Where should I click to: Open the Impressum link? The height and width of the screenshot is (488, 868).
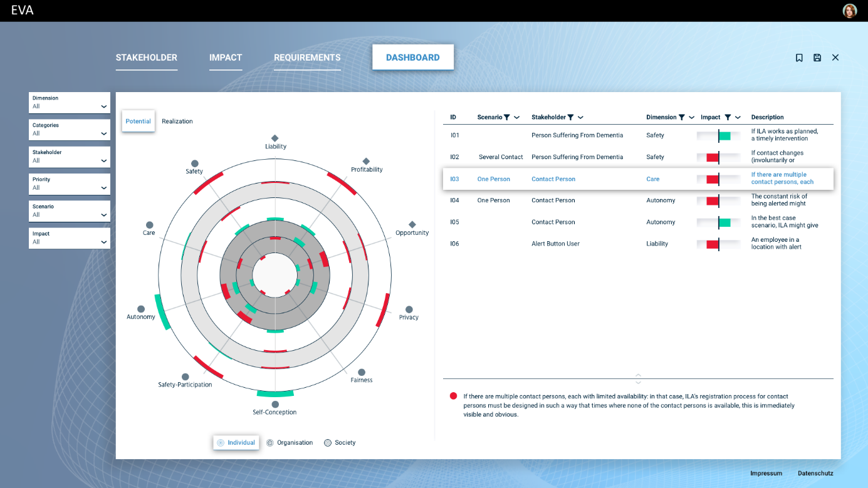click(x=766, y=474)
